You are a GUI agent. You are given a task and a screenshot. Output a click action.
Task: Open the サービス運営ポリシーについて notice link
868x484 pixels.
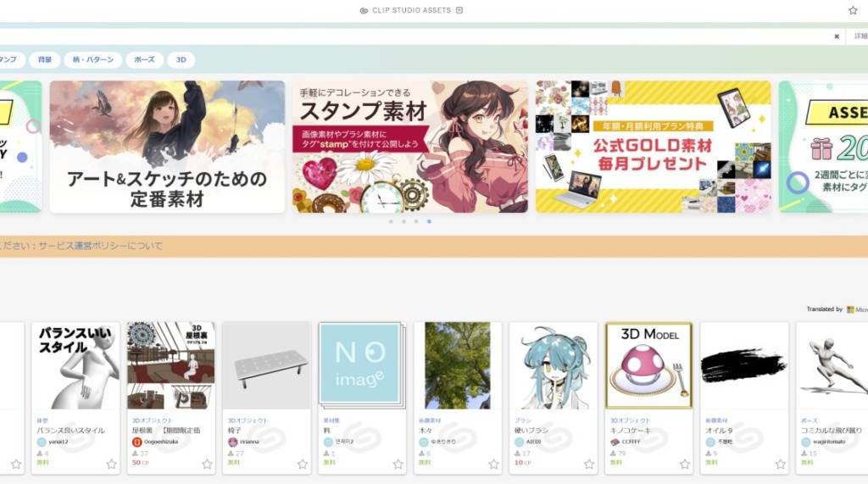pyautogui.click(x=100, y=245)
